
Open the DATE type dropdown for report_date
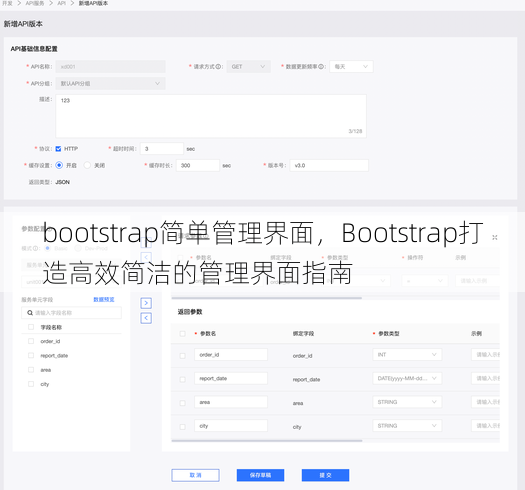pos(407,378)
